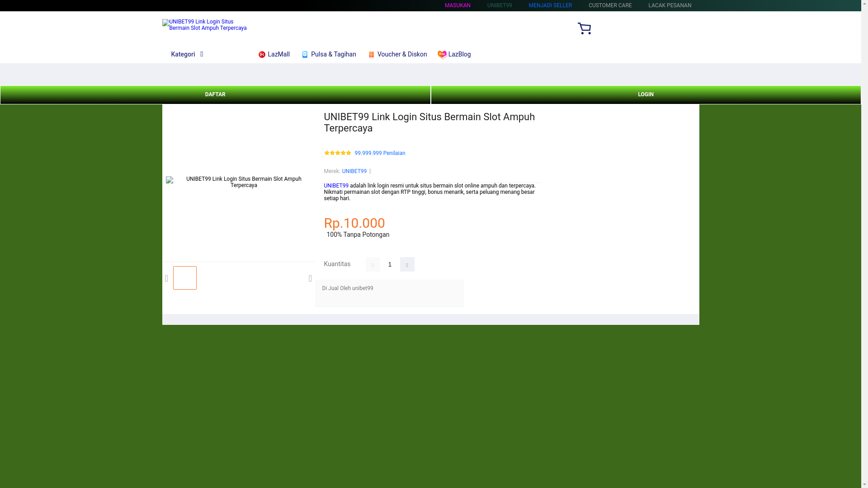Click the LACAK PESANAN link

tap(669, 5)
